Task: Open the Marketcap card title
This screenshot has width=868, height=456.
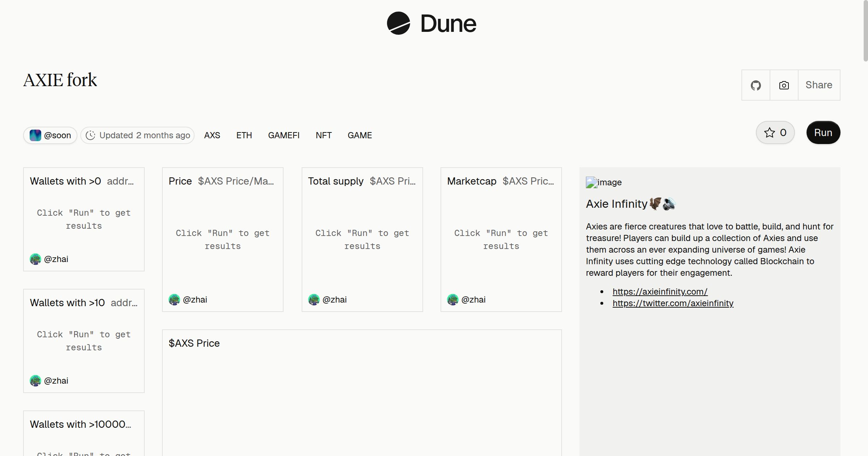Action: [472, 181]
